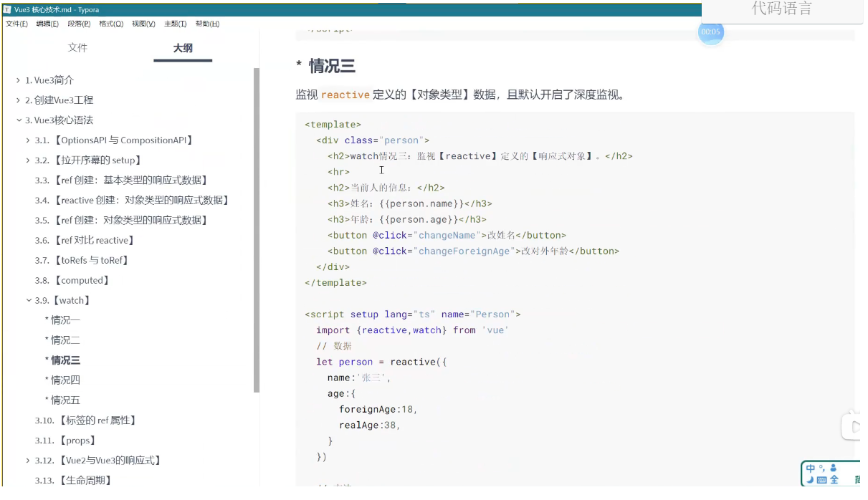Jump to 3.13 生命周期 heading
This screenshot has width=868, height=500.
[x=73, y=481]
